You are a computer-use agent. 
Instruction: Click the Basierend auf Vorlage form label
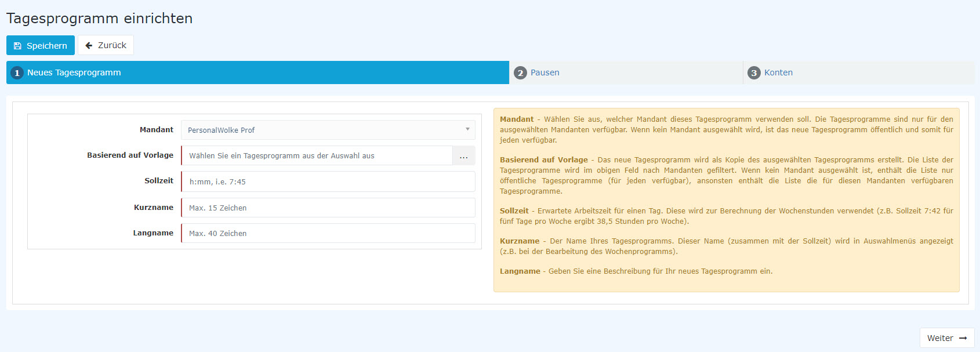pos(130,155)
